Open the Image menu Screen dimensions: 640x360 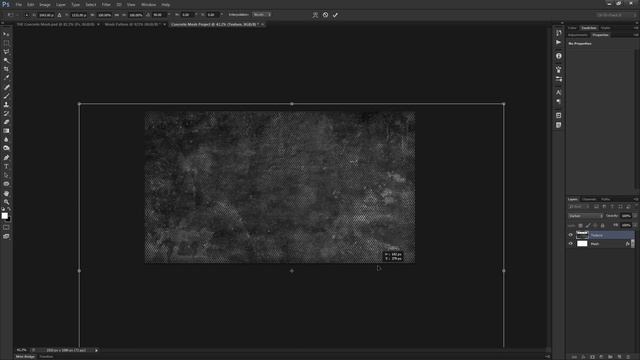[x=44, y=4]
